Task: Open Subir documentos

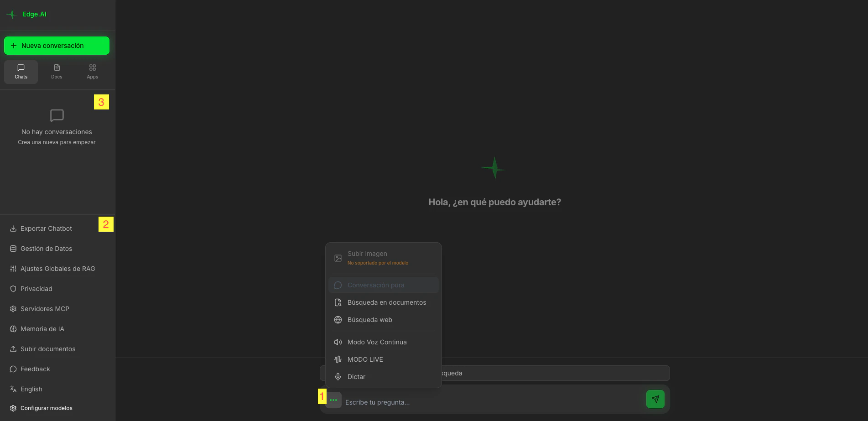Action: coord(57,349)
